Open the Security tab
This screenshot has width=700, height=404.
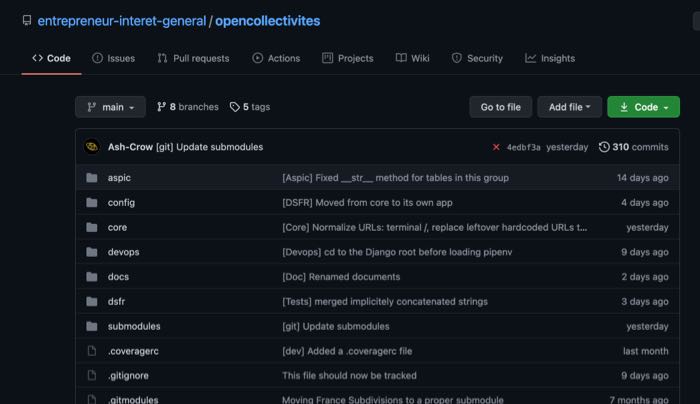pyautogui.click(x=477, y=58)
